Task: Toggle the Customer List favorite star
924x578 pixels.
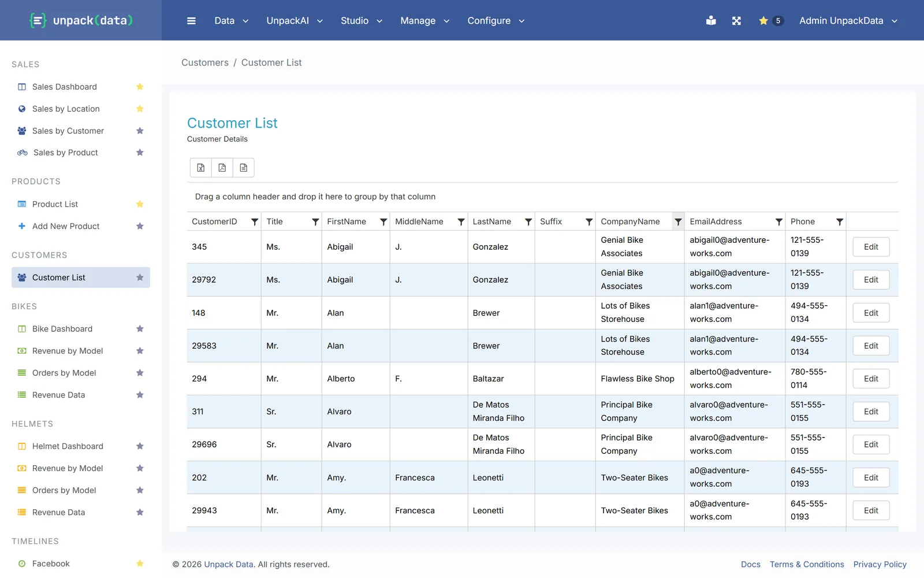Action: pyautogui.click(x=140, y=277)
